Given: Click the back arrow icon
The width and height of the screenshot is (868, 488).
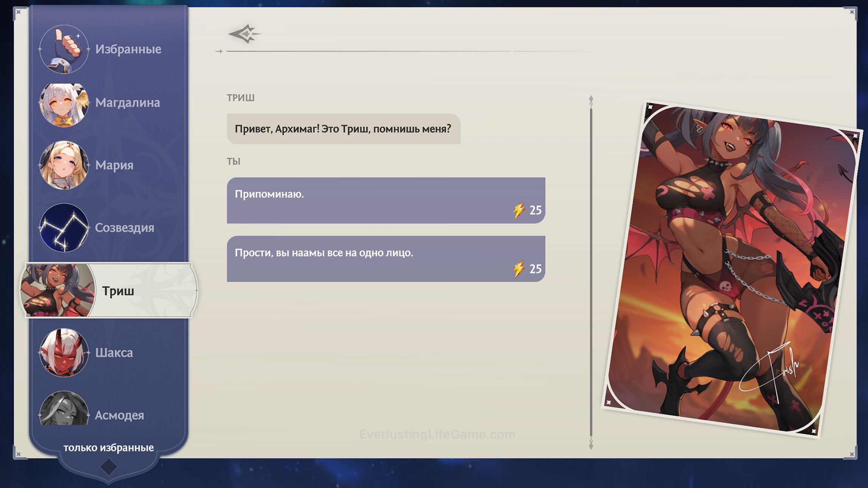Looking at the screenshot, I should (245, 34).
